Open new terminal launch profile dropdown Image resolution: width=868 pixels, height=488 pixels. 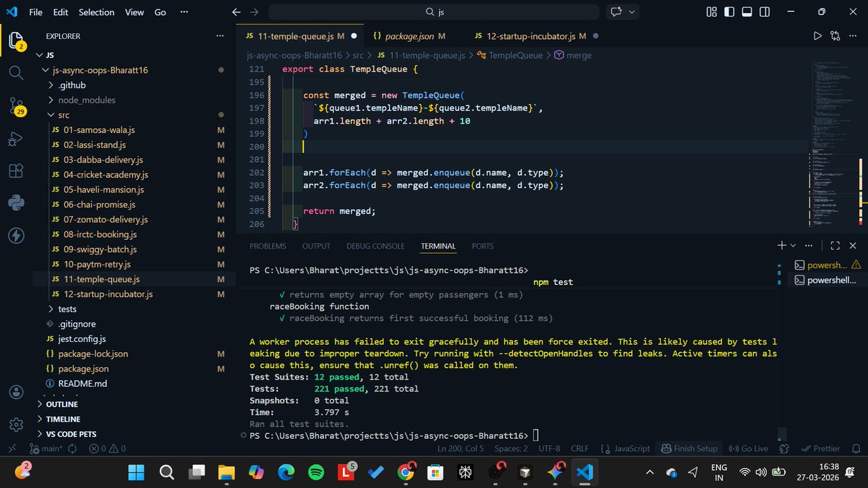click(x=793, y=246)
